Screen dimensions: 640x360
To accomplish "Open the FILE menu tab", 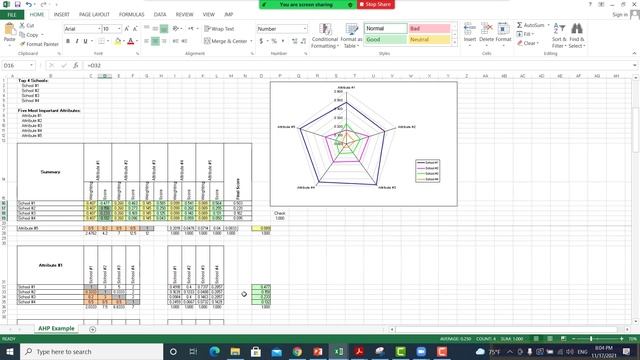I will 12,15.
